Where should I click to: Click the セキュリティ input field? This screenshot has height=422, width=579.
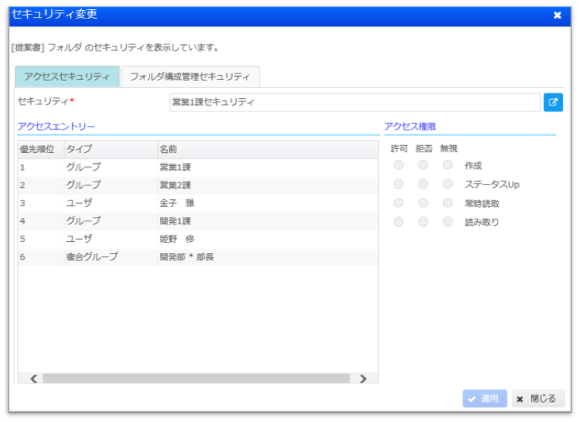(355, 102)
